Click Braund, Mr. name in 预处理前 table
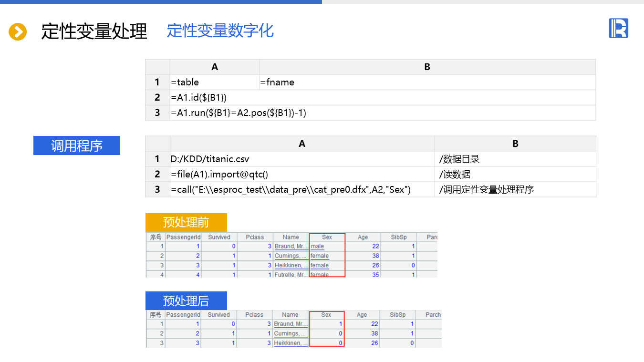The height and width of the screenshot is (362, 644). (291, 247)
